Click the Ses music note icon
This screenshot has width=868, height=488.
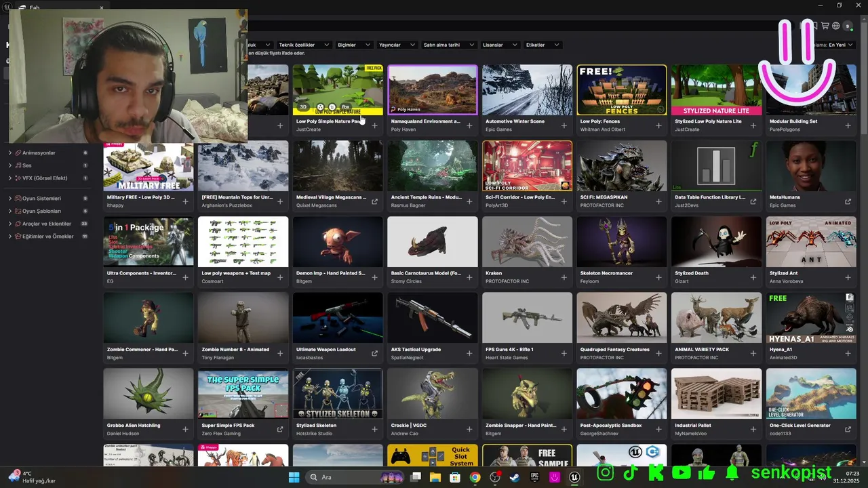pyautogui.click(x=18, y=165)
